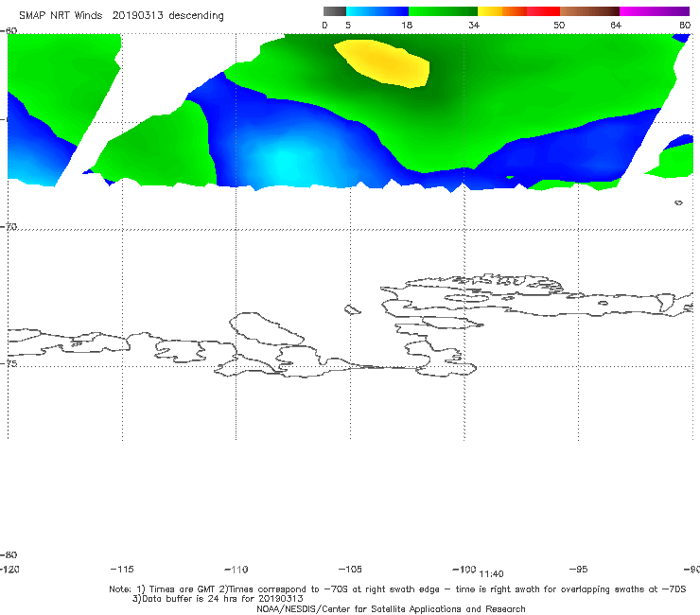Screen dimensions: 700x615
Task: Click the note '3)Data buffer is 24 hrs'
Action: (218, 599)
